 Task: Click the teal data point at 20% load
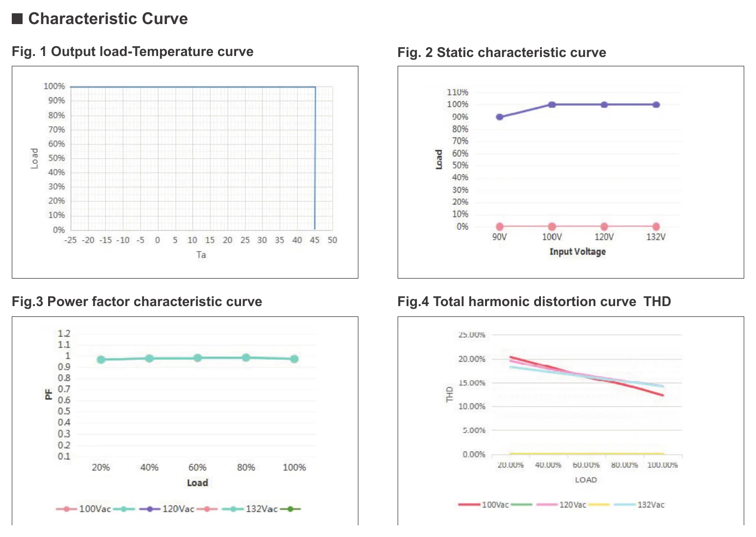(x=101, y=360)
